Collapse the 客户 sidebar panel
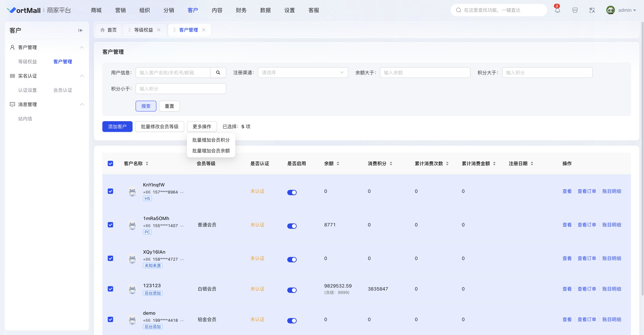The height and width of the screenshot is (335, 644). point(81,31)
